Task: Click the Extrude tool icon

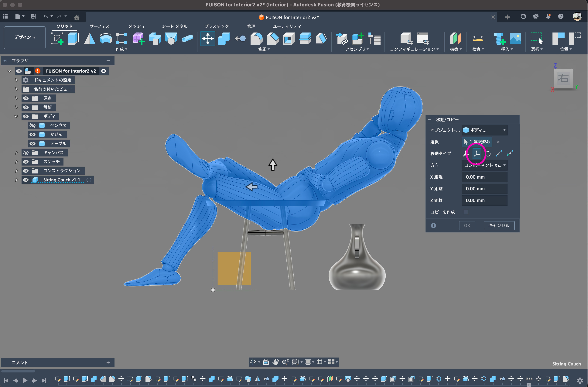Action: pyautogui.click(x=73, y=38)
